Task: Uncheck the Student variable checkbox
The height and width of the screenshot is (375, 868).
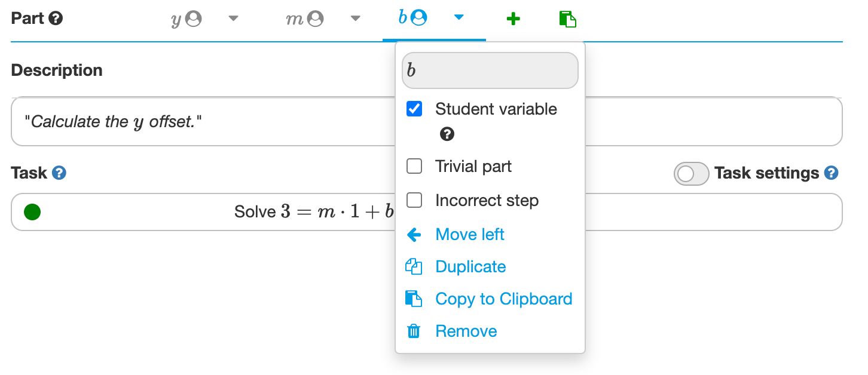Action: pos(414,109)
